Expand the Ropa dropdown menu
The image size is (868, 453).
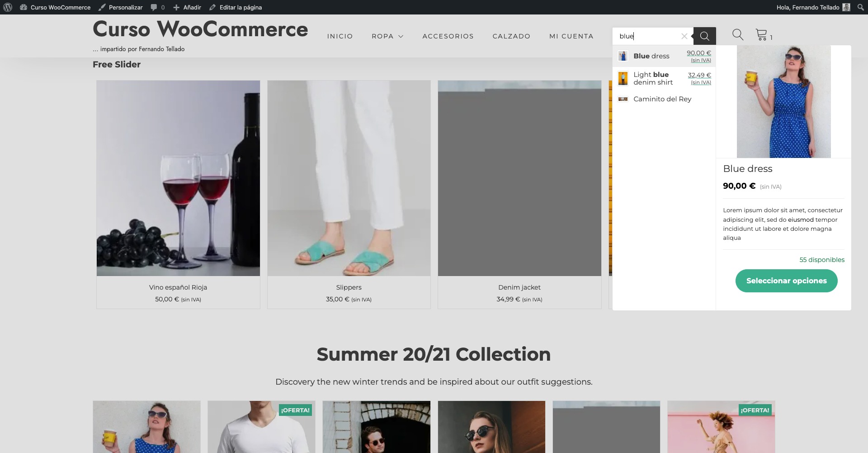(387, 36)
